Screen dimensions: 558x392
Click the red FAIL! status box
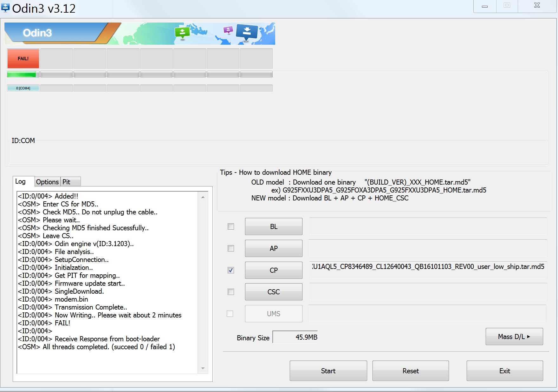pos(23,59)
